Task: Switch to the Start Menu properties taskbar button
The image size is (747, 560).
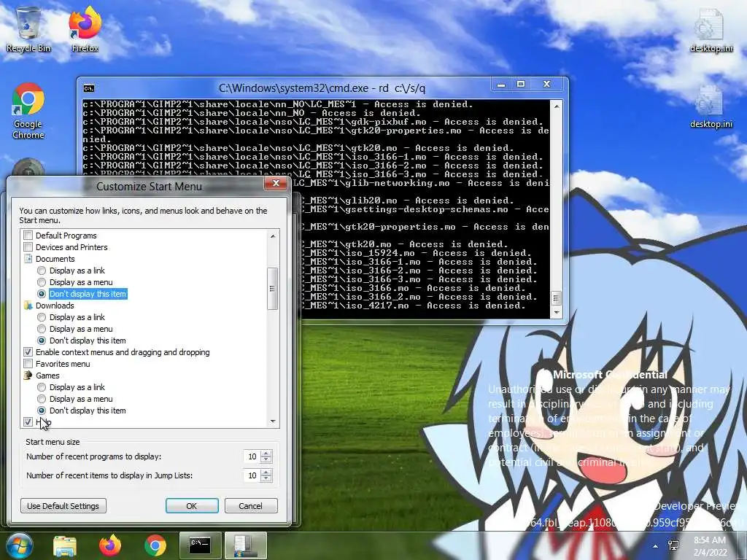Action: tap(246, 545)
